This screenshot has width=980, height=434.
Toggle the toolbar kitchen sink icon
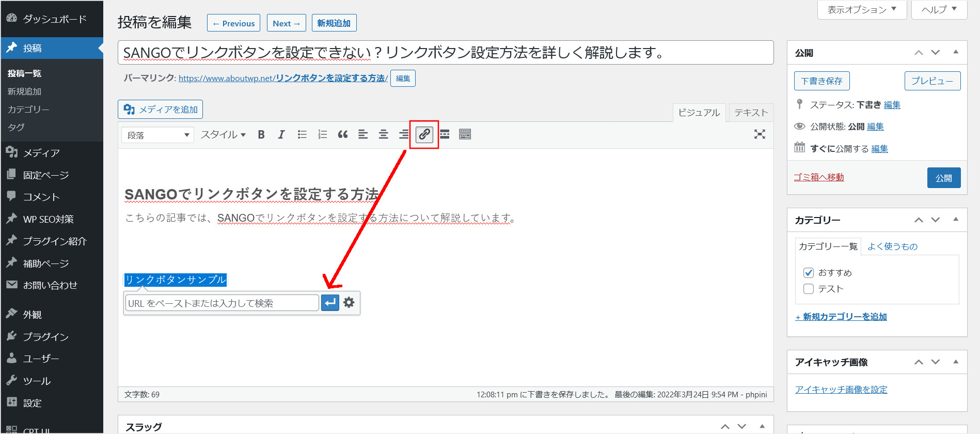coord(465,135)
